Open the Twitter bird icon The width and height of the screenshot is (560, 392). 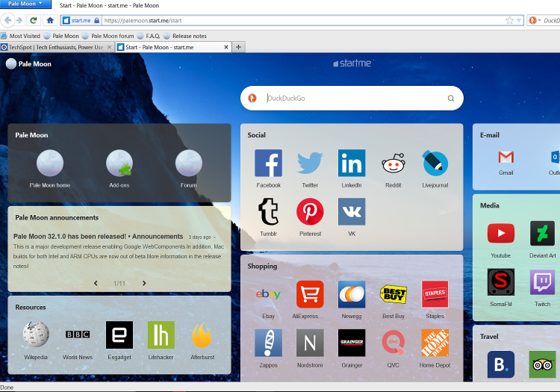coord(310,164)
